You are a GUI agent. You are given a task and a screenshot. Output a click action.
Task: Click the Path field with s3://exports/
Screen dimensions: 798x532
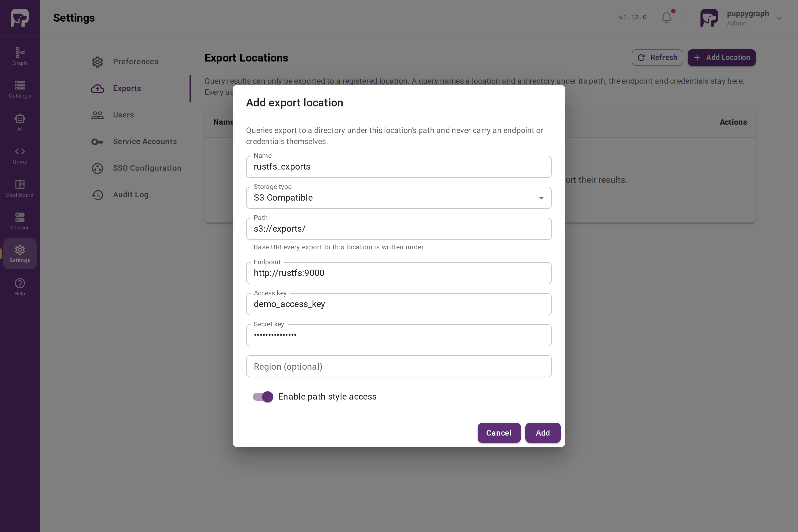[399, 229]
